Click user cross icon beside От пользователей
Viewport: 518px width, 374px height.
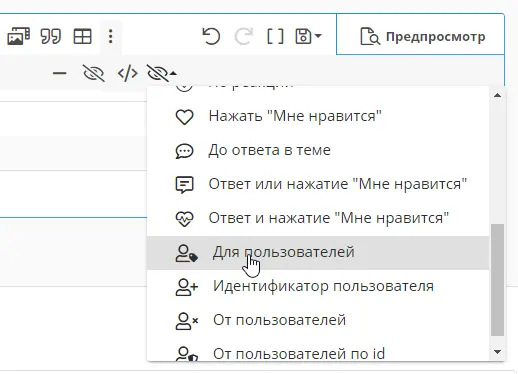tap(187, 321)
